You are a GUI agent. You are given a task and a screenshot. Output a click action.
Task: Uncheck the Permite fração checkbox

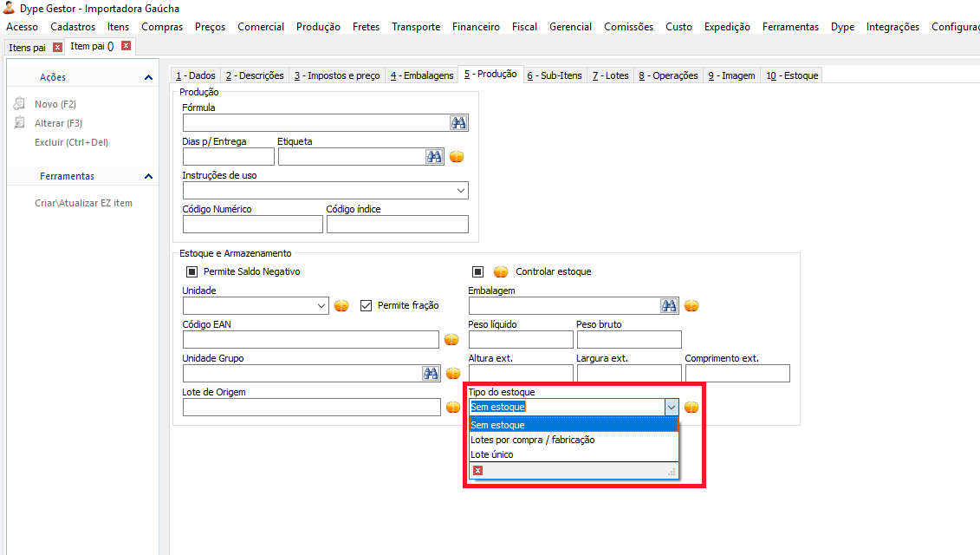click(x=367, y=305)
